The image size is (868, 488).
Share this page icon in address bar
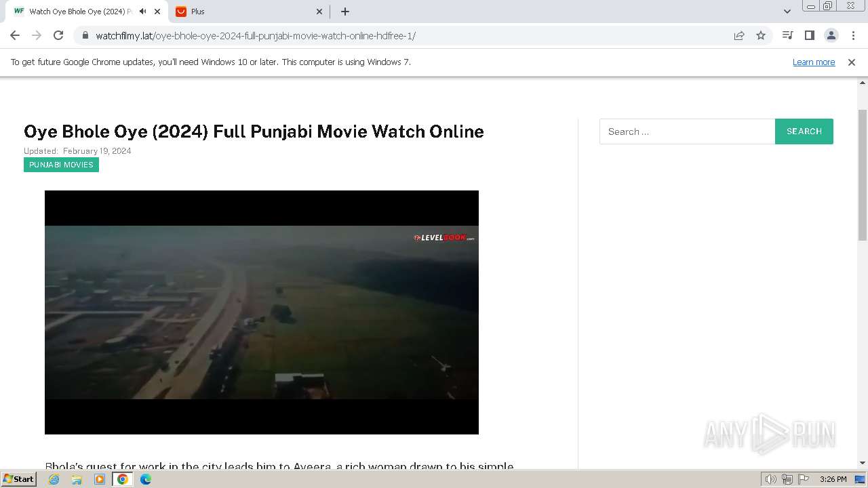(739, 35)
